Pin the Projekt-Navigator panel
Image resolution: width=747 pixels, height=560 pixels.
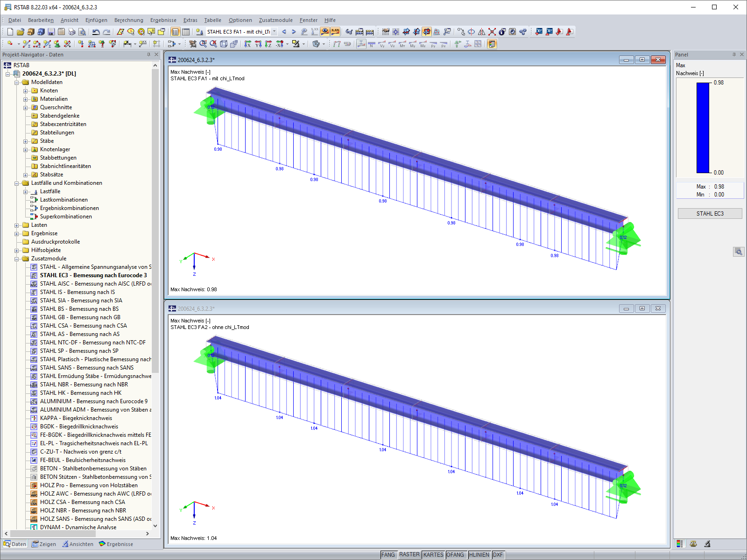(x=149, y=55)
